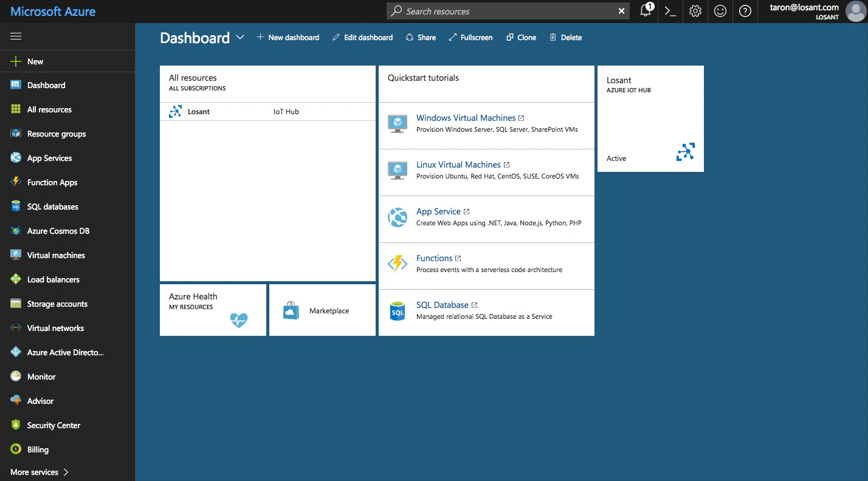
Task: Toggle the sidebar with the hamburger menu
Action: click(x=16, y=36)
